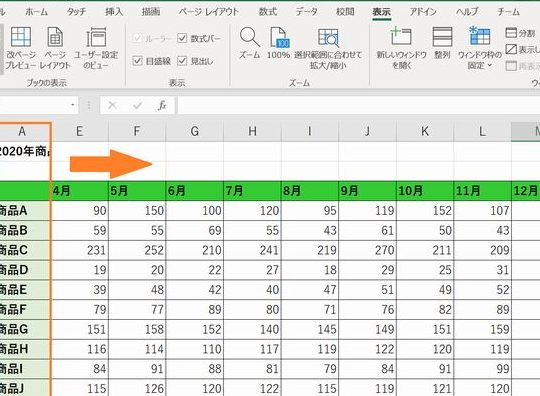Select column L header

482,131
